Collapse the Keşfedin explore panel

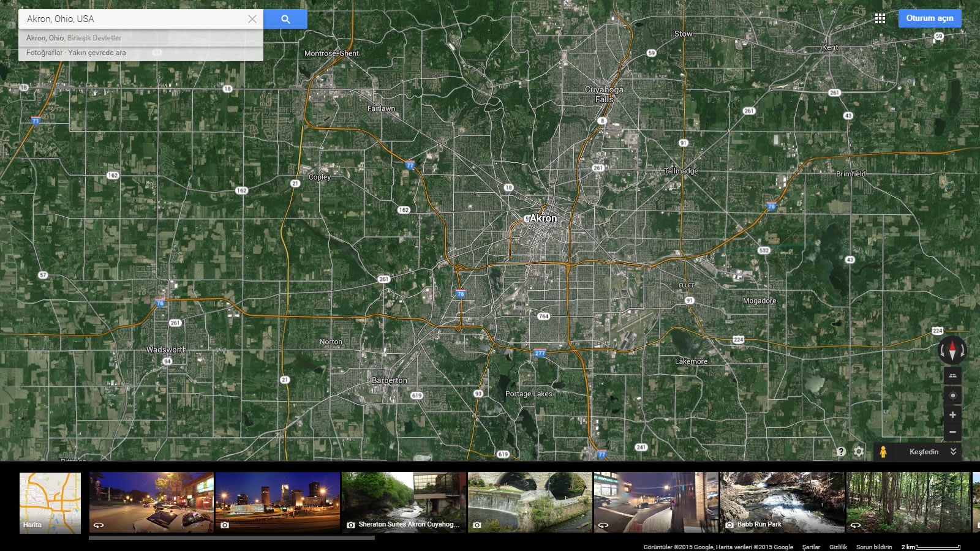point(953,452)
